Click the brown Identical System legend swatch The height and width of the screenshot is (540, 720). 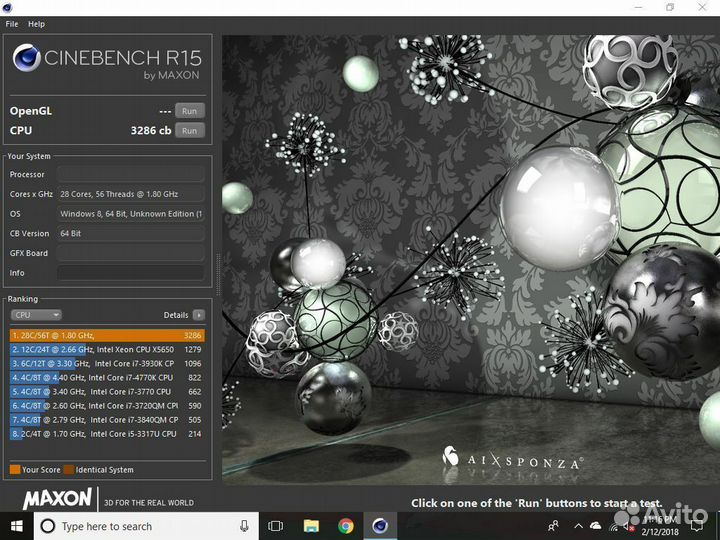[69, 470]
